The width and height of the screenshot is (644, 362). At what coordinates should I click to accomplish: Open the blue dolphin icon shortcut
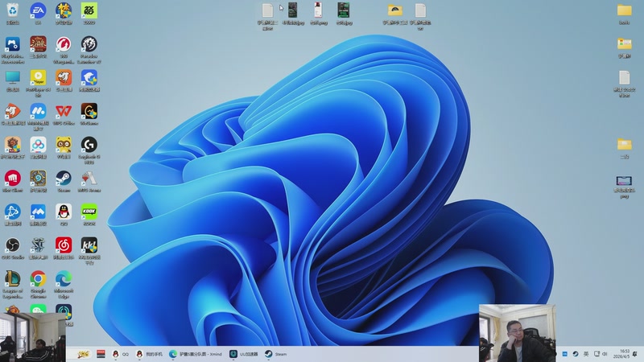click(x=89, y=77)
